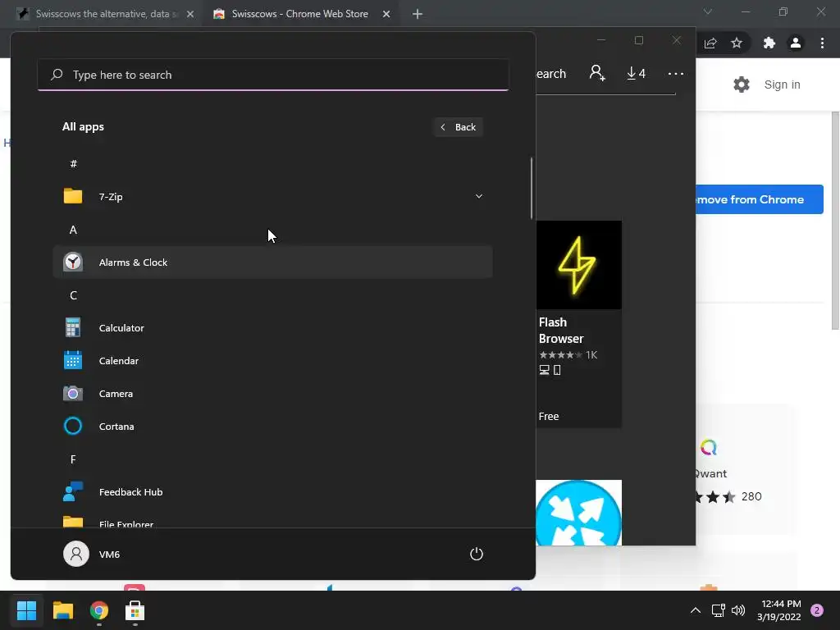Jump to apps via the # letter header
The width and height of the screenshot is (840, 630).
click(73, 164)
